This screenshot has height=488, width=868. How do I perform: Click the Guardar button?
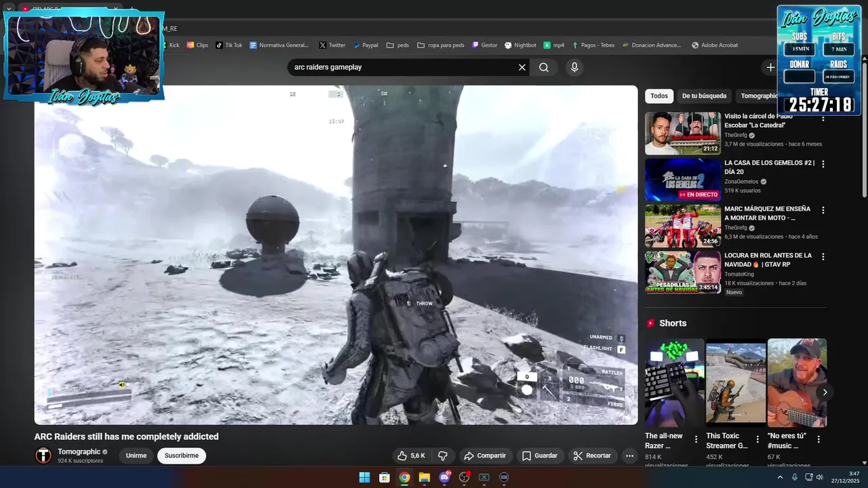point(540,455)
